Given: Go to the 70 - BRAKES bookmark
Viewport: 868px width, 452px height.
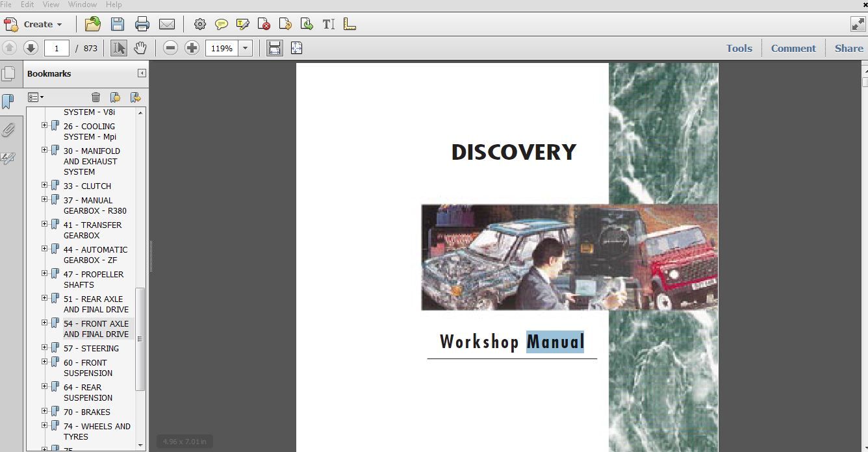Looking at the screenshot, I should 87,412.
